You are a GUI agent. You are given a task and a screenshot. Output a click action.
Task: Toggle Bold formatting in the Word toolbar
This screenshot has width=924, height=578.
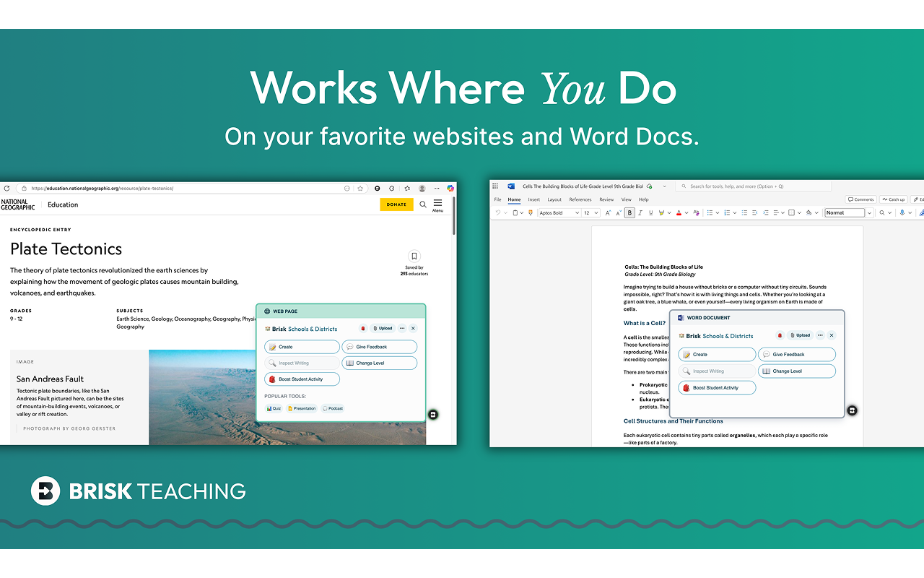coord(629,213)
